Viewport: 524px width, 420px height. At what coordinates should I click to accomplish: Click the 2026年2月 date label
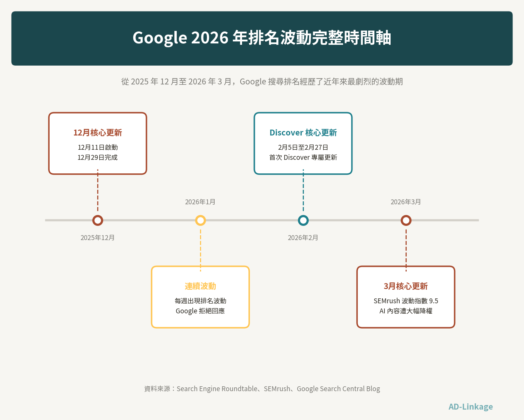(303, 238)
